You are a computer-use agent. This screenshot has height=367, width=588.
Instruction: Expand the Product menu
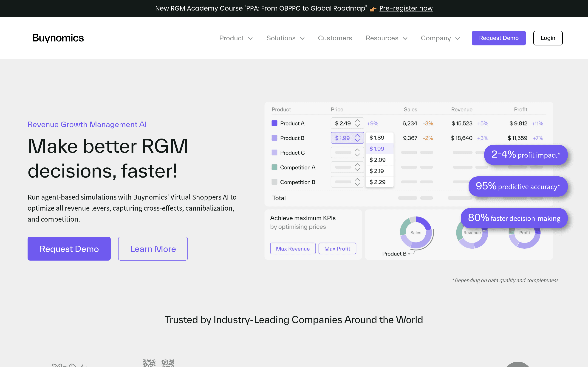236,38
